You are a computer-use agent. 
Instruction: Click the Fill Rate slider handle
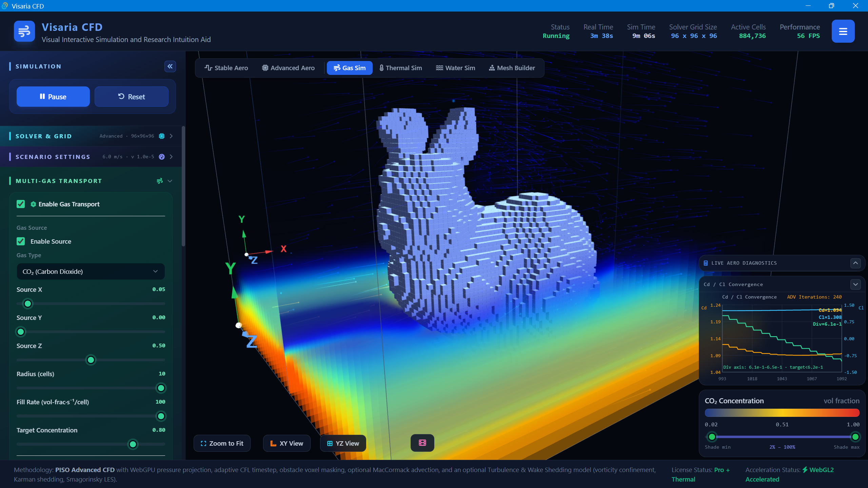(161, 416)
